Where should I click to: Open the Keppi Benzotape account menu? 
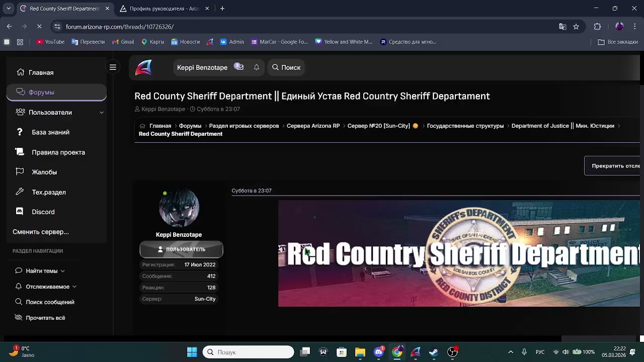point(202,67)
